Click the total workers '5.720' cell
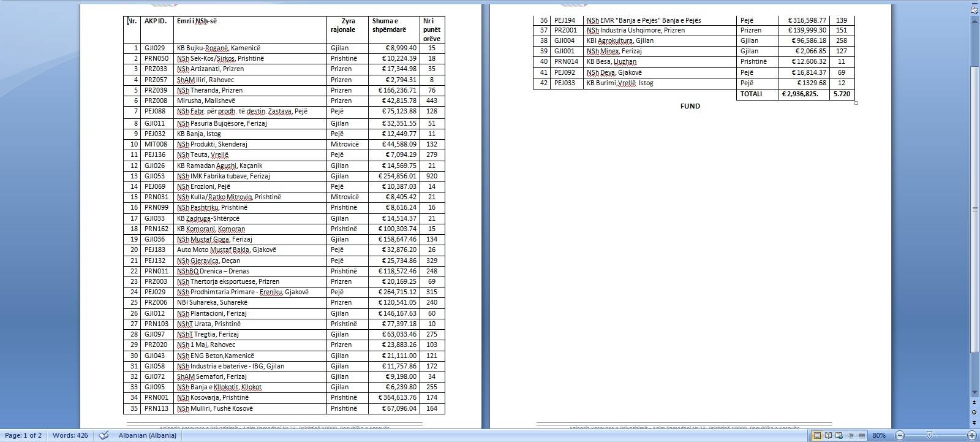 pyautogui.click(x=842, y=94)
